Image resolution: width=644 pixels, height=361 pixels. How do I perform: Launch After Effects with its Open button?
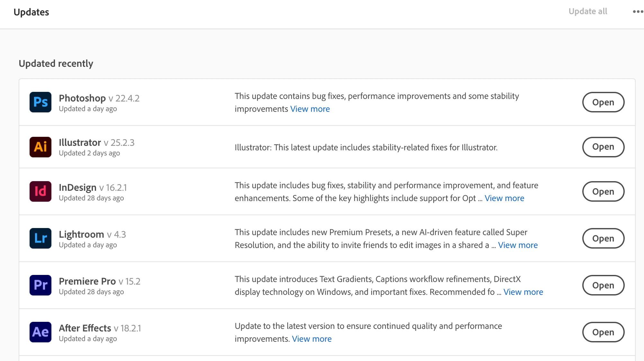[603, 332]
